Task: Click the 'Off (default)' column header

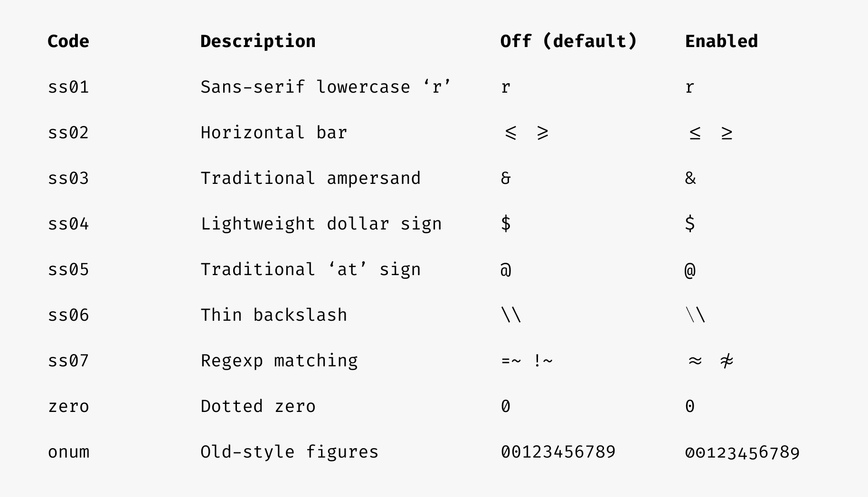Action: tap(568, 41)
